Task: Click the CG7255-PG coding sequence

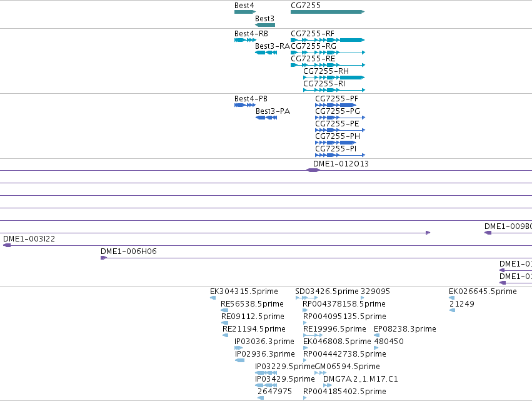Action: click(x=340, y=118)
